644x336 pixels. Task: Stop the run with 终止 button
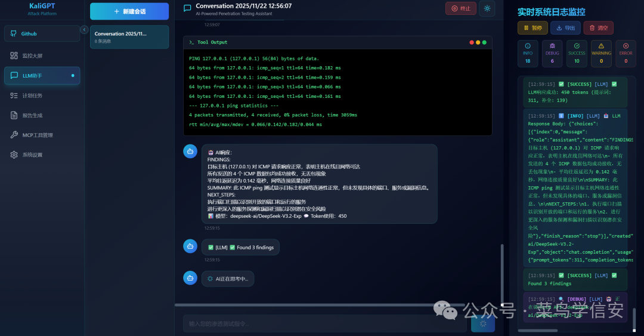point(461,8)
